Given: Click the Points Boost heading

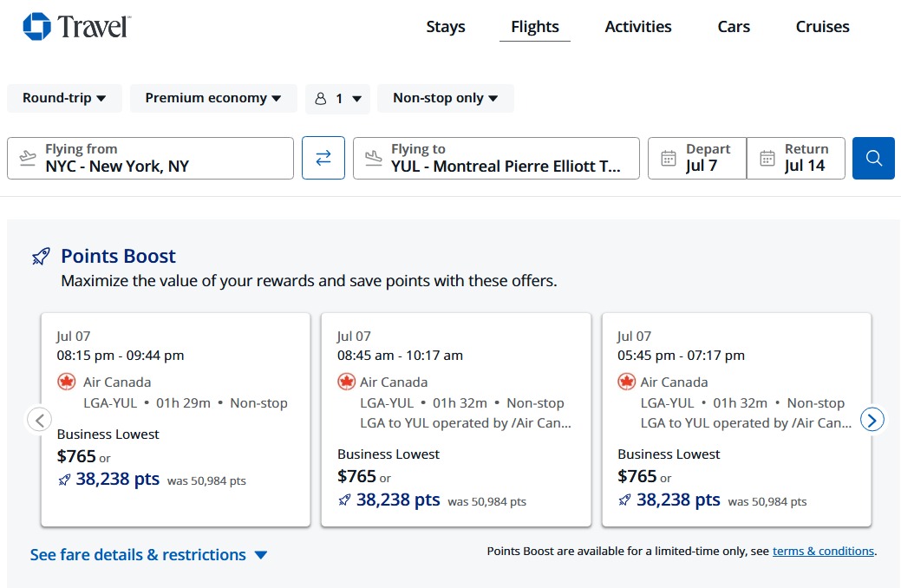Looking at the screenshot, I should pyautogui.click(x=119, y=256).
